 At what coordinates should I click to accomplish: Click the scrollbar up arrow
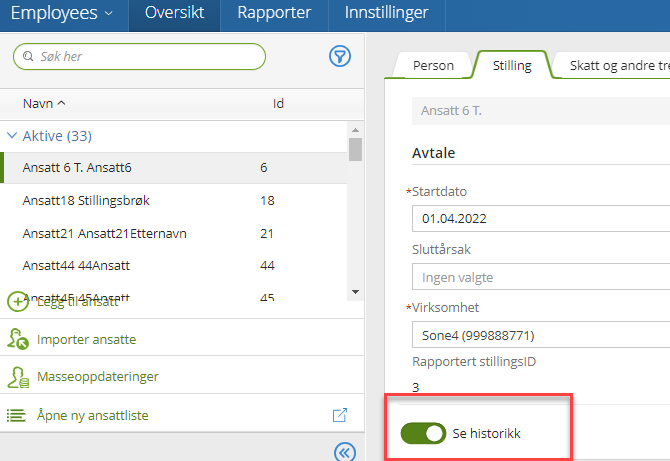pos(355,130)
